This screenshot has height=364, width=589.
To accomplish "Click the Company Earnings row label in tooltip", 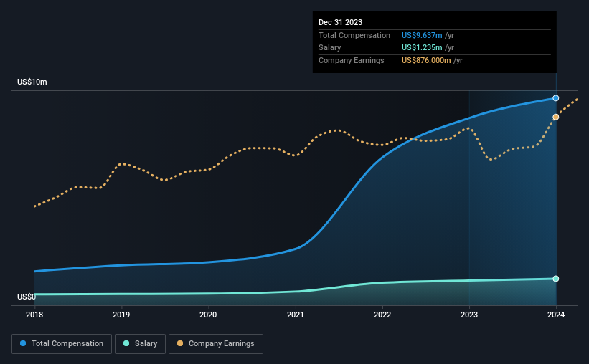I will point(352,60).
